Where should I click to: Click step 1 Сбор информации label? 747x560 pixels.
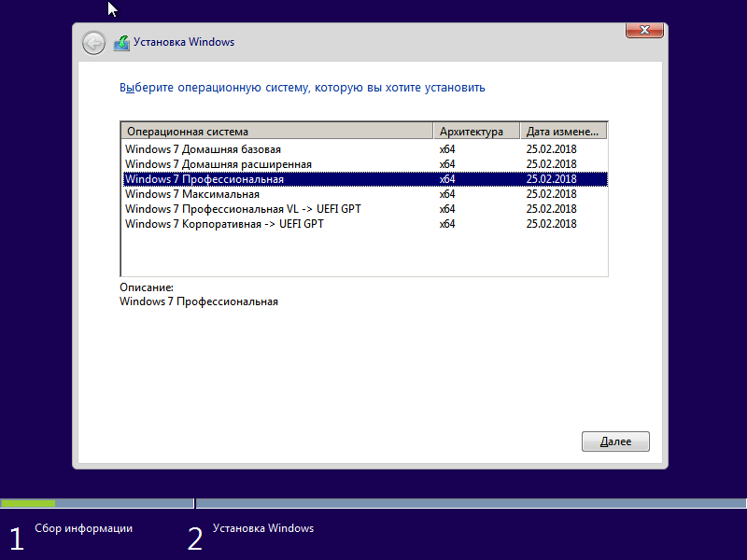click(83, 528)
